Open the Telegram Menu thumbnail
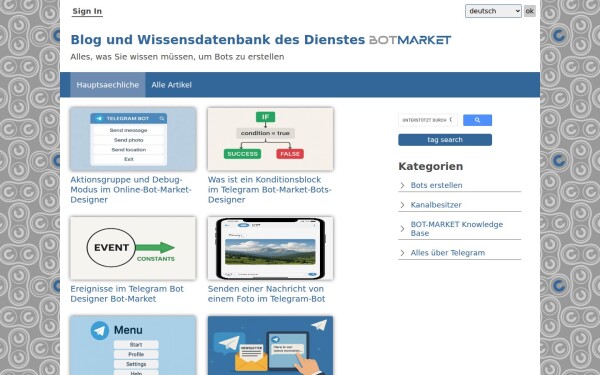This screenshot has width=600, height=375. (x=133, y=346)
